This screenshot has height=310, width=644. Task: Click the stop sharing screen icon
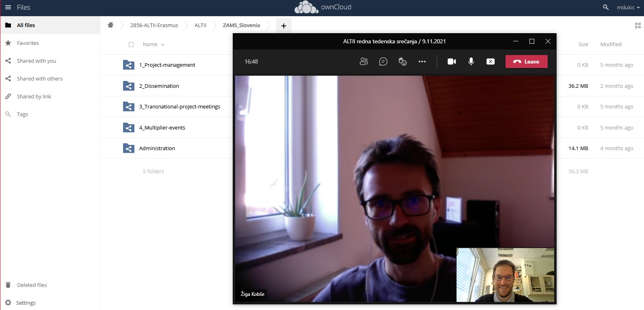pos(490,62)
